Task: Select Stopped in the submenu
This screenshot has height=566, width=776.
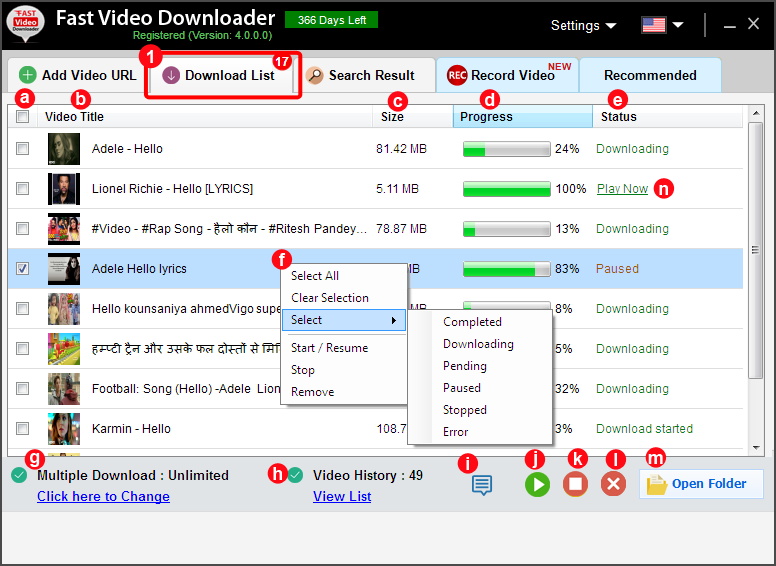Action: coord(480,410)
